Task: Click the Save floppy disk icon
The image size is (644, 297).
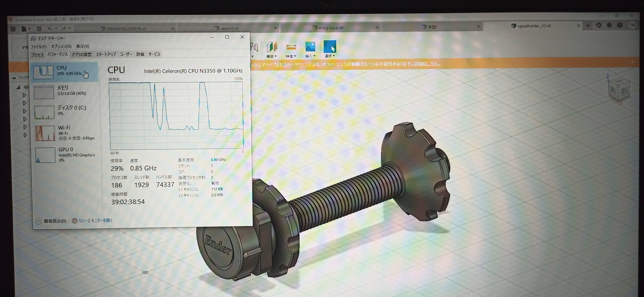Action: tap(39, 29)
